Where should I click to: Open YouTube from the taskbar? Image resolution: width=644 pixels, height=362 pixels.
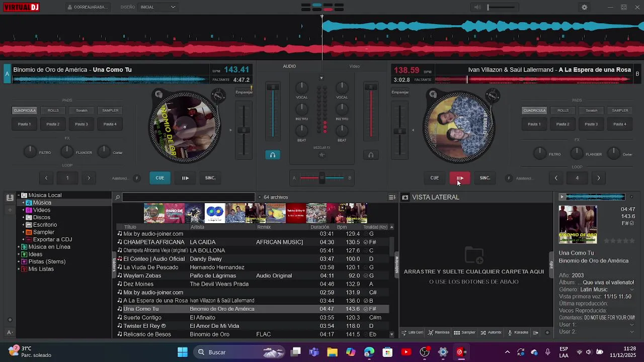(406, 352)
